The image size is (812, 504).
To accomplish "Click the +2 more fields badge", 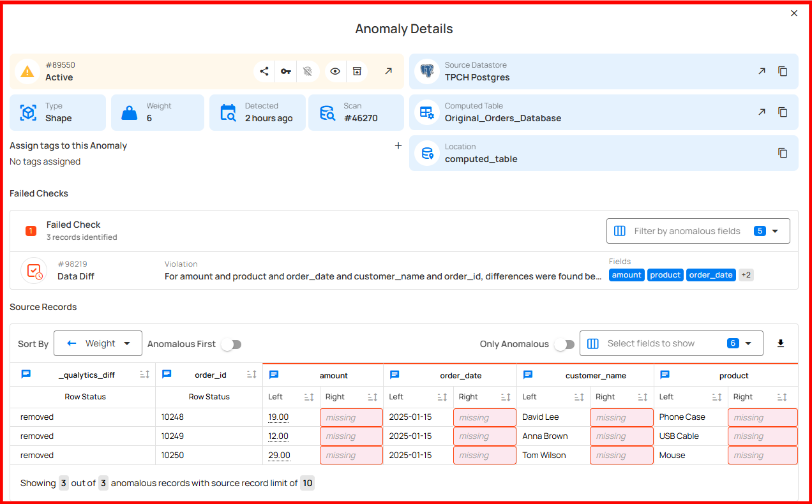I will click(746, 275).
